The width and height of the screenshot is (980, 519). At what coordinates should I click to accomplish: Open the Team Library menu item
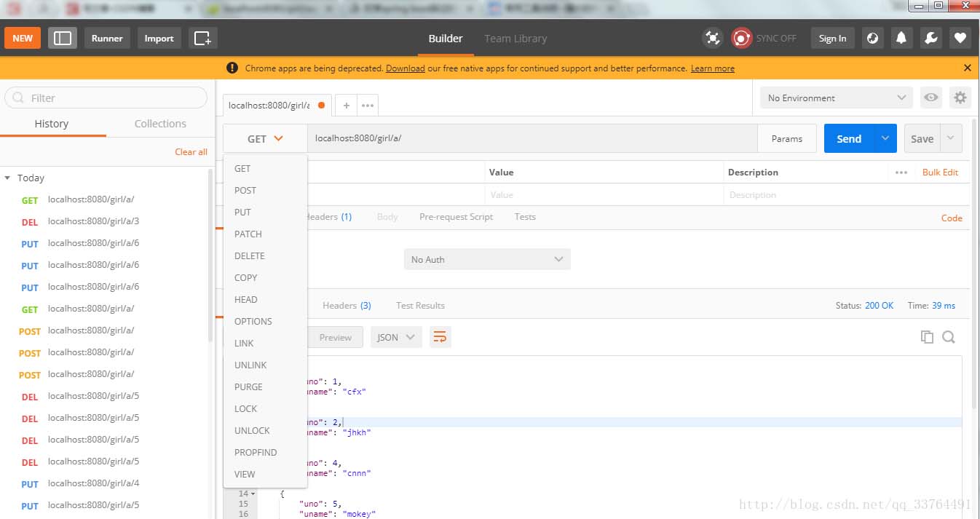pos(515,38)
